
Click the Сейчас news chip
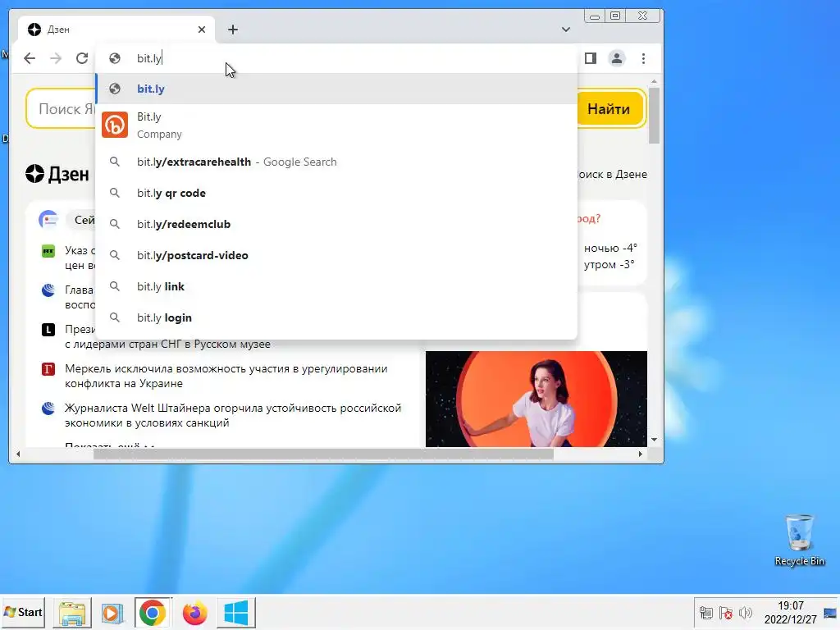tap(81, 220)
